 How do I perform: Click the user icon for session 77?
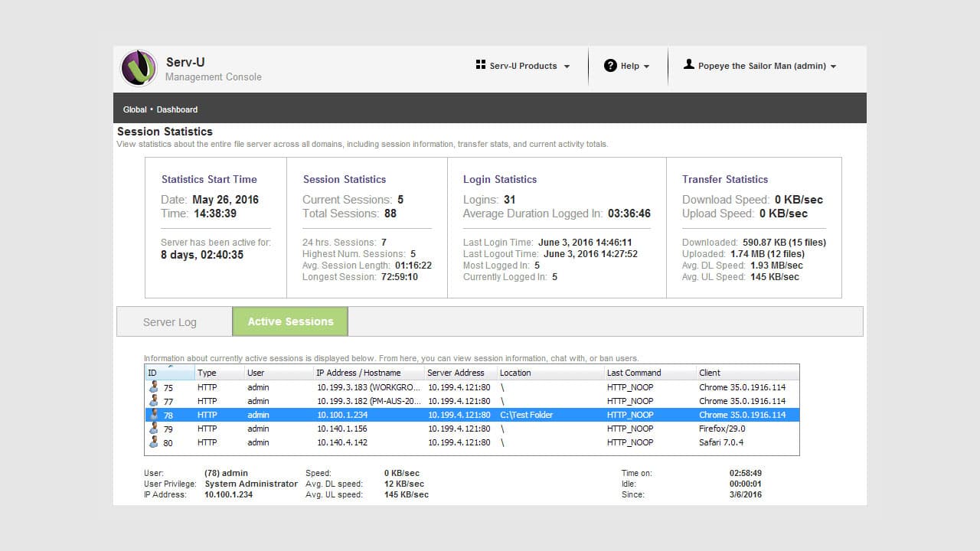(154, 401)
